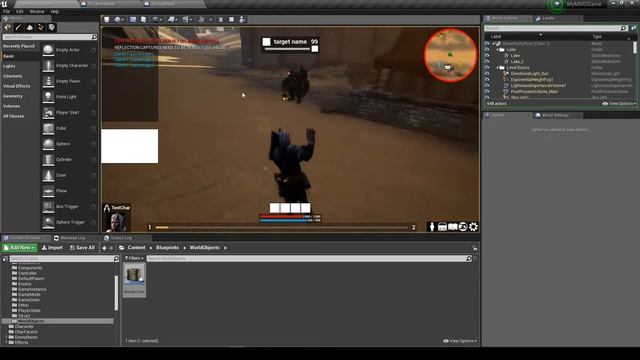Pause the running play session

pos(221,19)
